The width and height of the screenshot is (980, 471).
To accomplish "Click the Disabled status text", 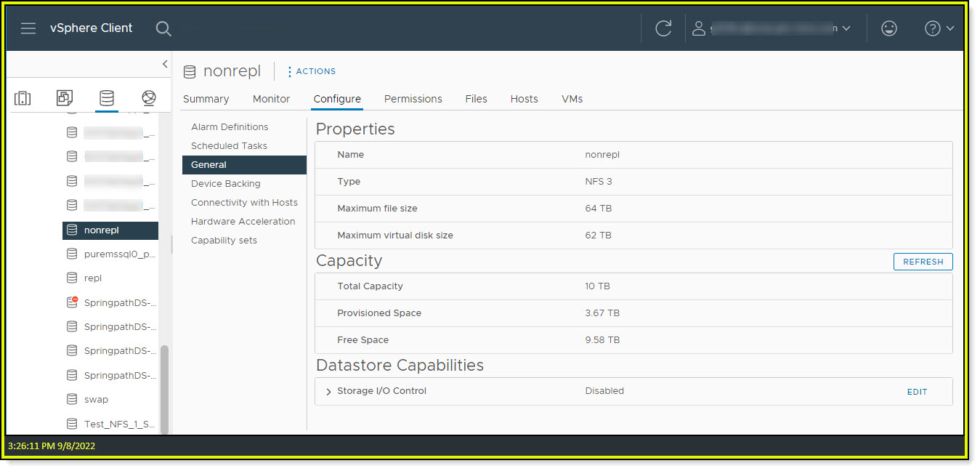I will click(604, 391).
